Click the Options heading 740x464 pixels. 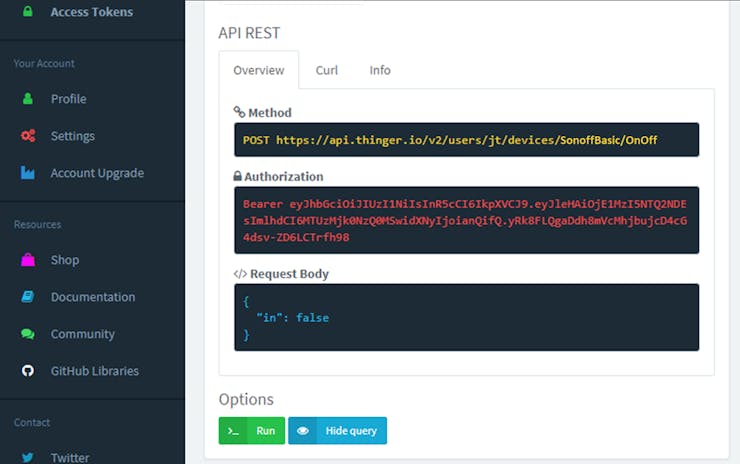246,399
